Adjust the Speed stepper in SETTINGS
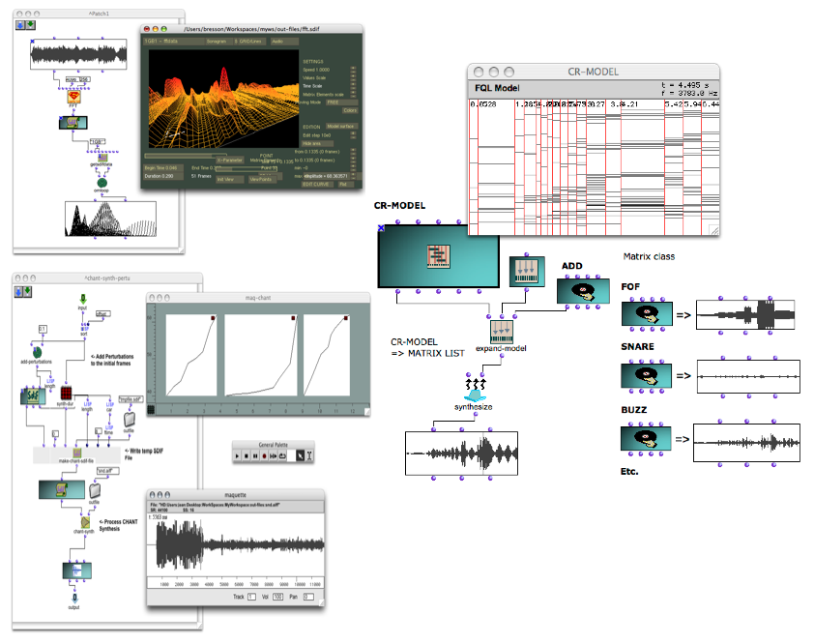814x644 pixels. click(x=353, y=70)
